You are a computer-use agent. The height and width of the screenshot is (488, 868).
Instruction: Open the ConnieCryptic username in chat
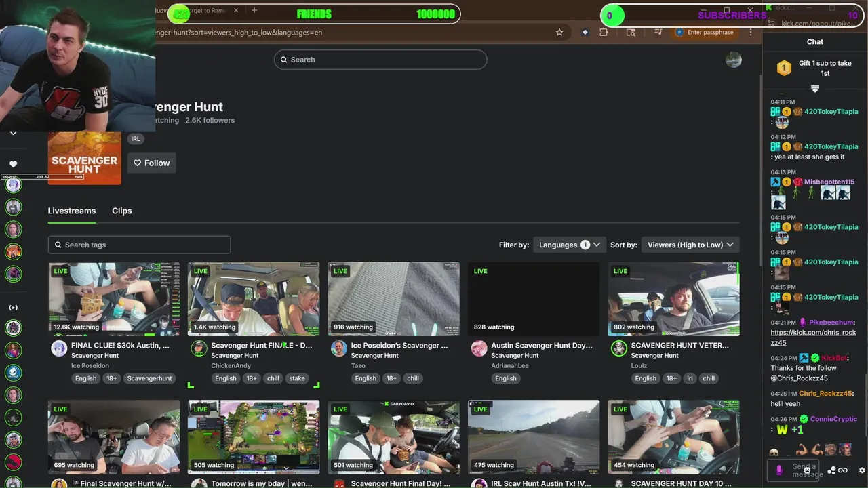click(833, 419)
